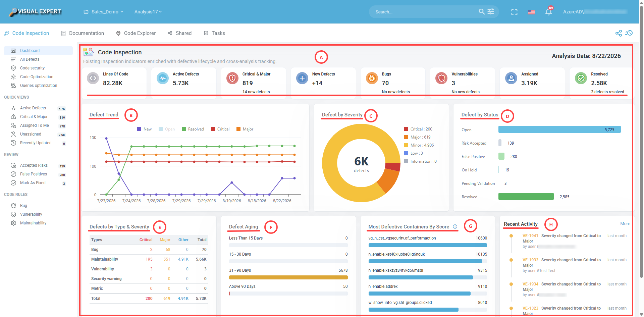Image resolution: width=644 pixels, height=317 pixels.
Task: Click the share icon in the top right
Action: coord(619,33)
